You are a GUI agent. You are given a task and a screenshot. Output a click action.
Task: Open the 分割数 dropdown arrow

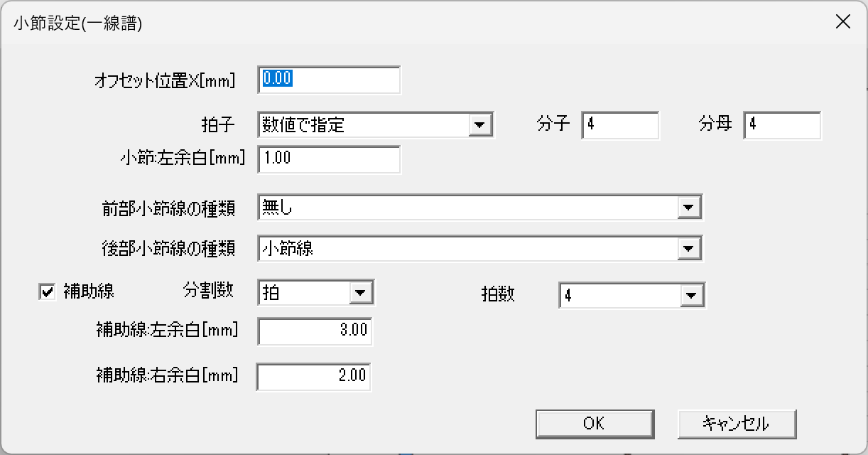tap(359, 292)
